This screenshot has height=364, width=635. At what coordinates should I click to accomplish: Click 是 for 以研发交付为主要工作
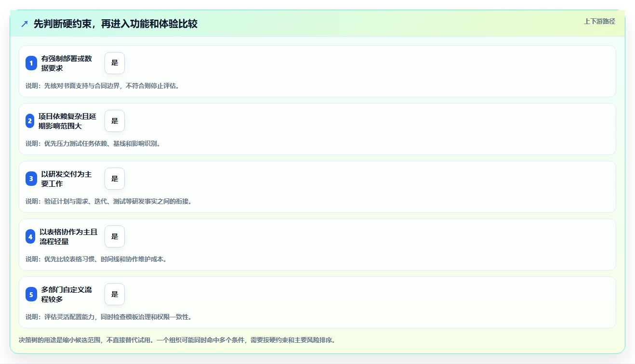pos(115,179)
